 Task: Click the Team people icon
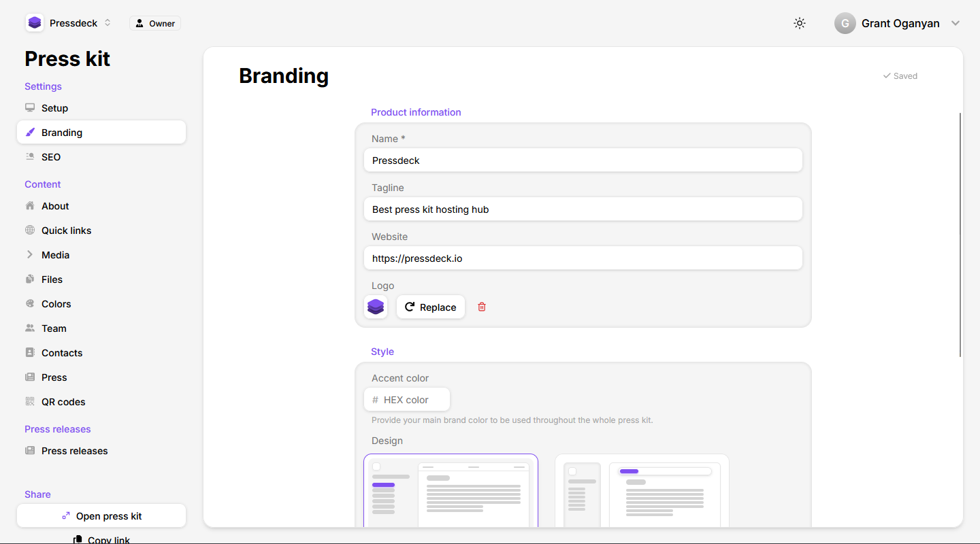[30, 328]
